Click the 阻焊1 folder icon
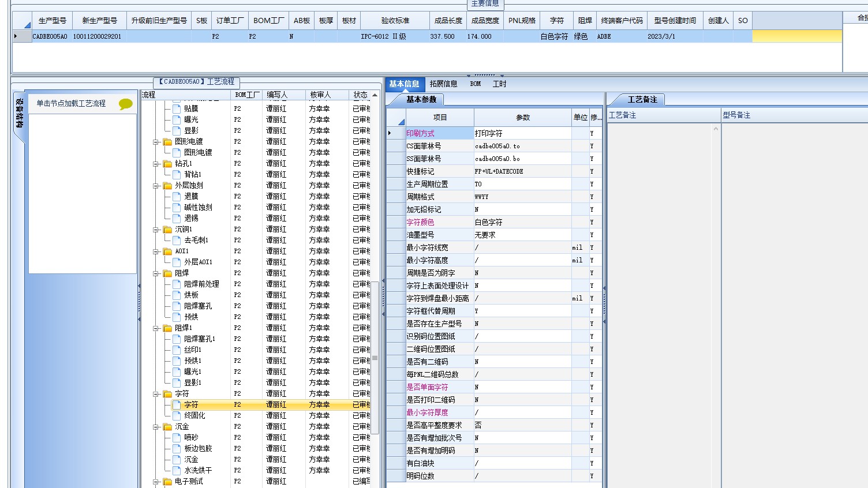 pos(167,328)
